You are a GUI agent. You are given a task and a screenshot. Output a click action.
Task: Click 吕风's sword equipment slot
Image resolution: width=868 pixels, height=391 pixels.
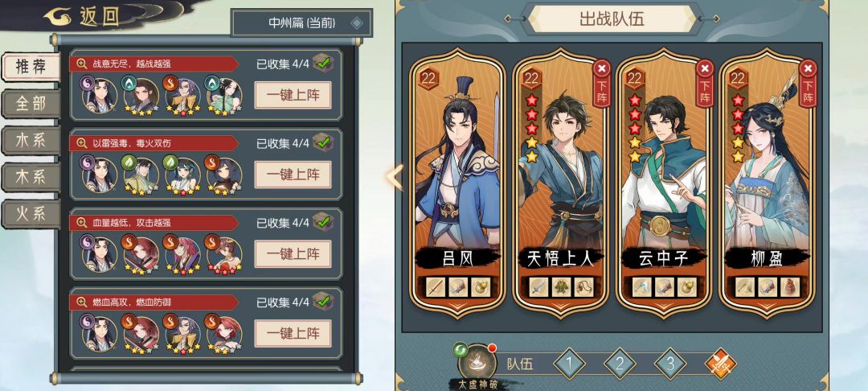point(436,286)
